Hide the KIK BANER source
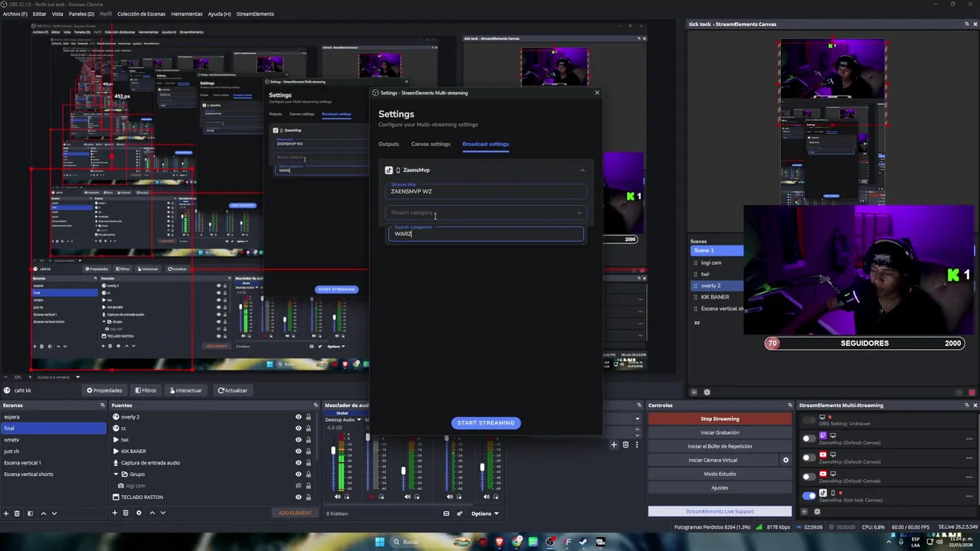Screen dimensions: 980x551 tap(299, 452)
